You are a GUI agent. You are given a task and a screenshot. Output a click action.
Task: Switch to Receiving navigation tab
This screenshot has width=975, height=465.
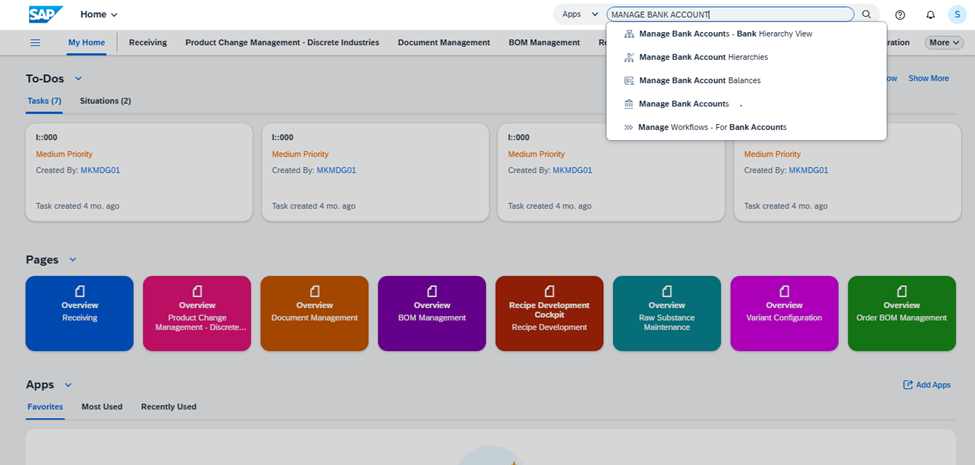(x=148, y=43)
